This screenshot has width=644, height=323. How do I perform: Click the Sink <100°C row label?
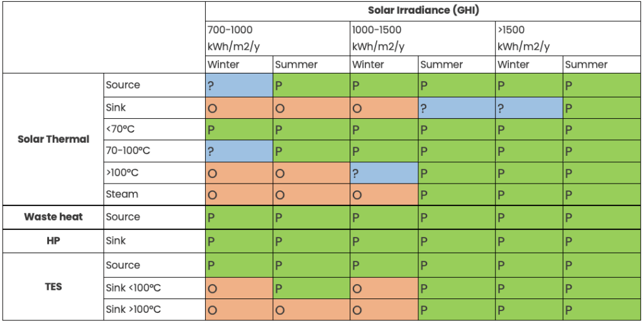(133, 288)
